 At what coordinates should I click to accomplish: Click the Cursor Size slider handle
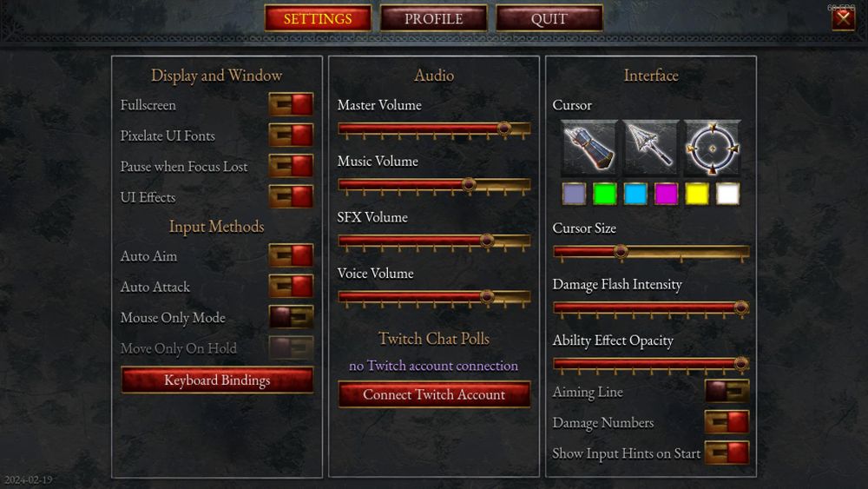pyautogui.click(x=621, y=252)
